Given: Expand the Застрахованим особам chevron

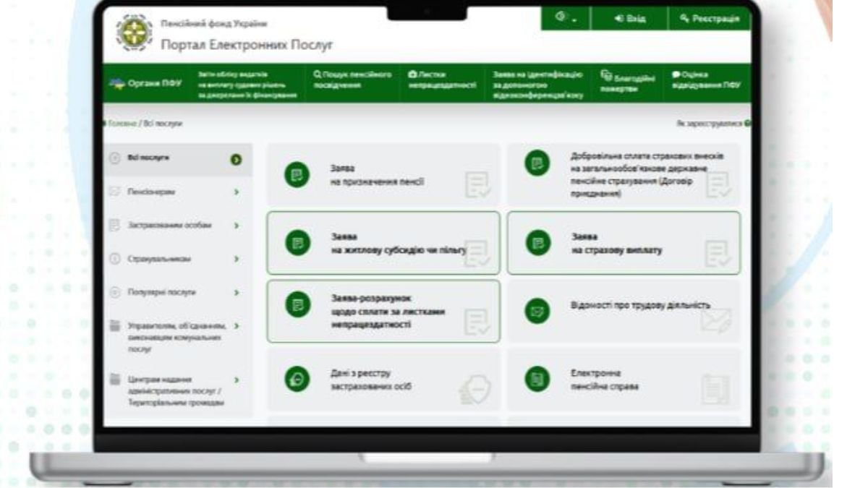Looking at the screenshot, I should (x=237, y=226).
